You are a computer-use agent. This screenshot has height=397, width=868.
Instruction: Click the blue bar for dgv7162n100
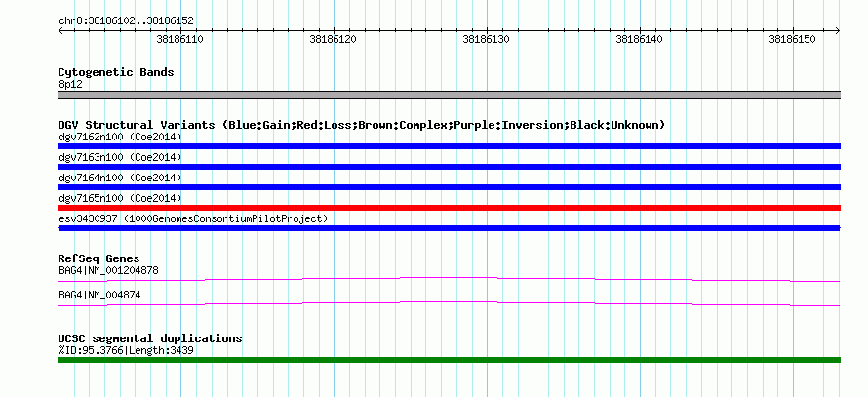[x=449, y=146]
